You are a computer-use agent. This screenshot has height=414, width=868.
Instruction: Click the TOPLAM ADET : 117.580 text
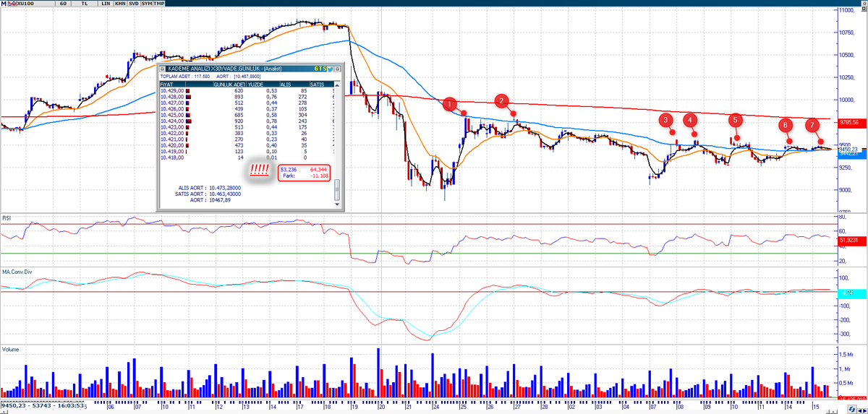pyautogui.click(x=185, y=76)
